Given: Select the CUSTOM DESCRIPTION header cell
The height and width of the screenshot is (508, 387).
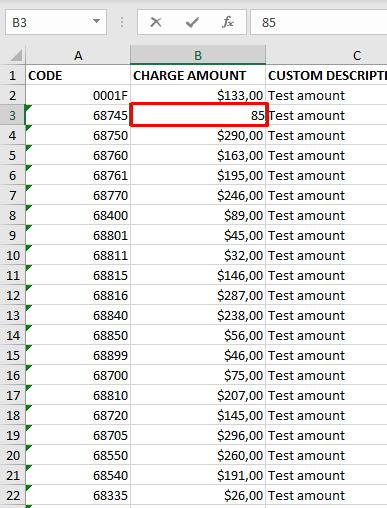Looking at the screenshot, I should click(326, 75).
